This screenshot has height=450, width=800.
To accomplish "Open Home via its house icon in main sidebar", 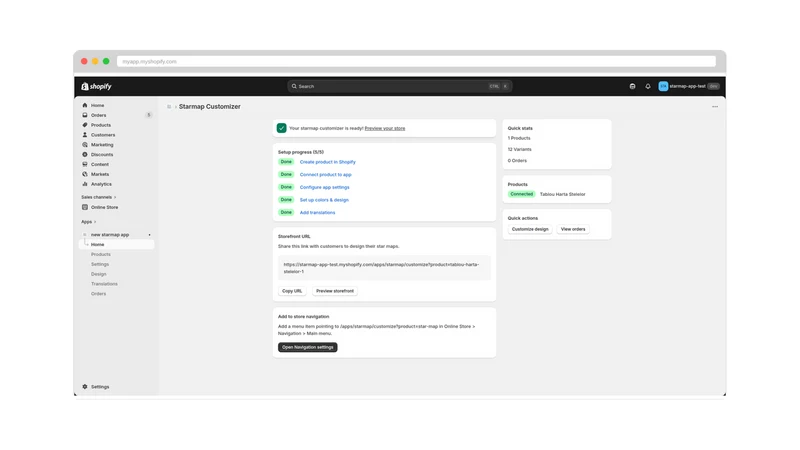I will (85, 105).
